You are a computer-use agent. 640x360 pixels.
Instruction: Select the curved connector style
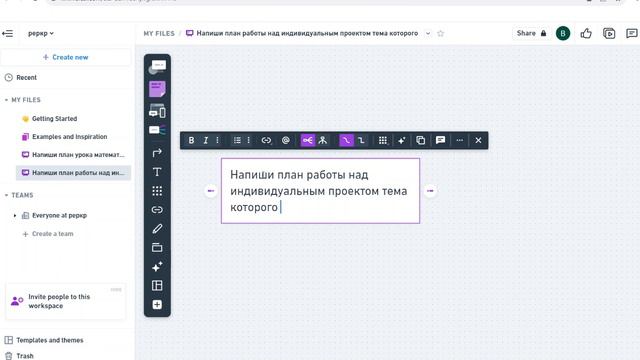tap(346, 140)
